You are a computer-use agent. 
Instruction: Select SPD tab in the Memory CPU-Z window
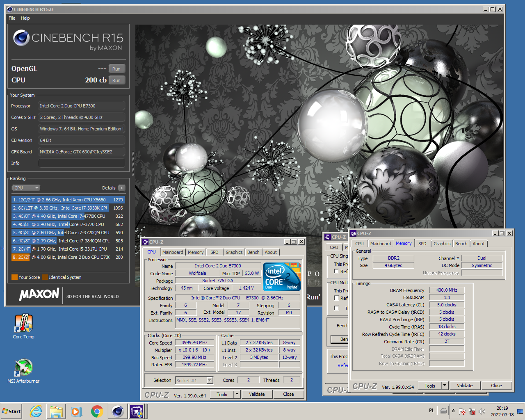[422, 244]
